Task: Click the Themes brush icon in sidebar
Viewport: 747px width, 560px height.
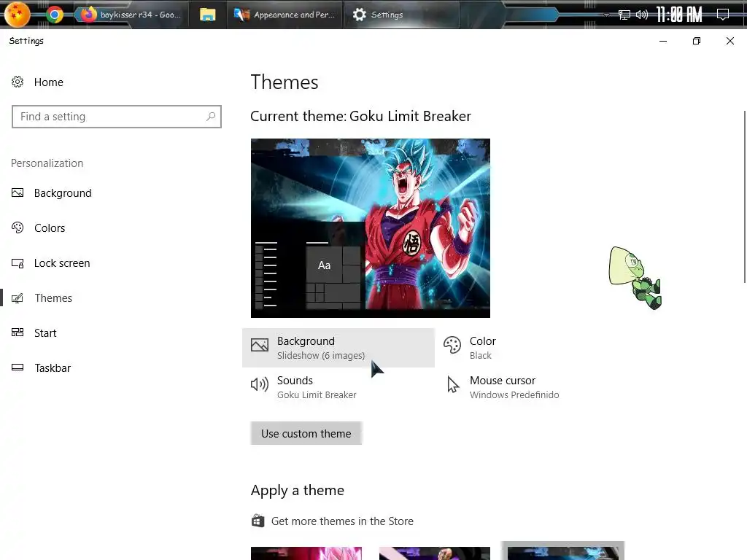Action: click(x=18, y=298)
